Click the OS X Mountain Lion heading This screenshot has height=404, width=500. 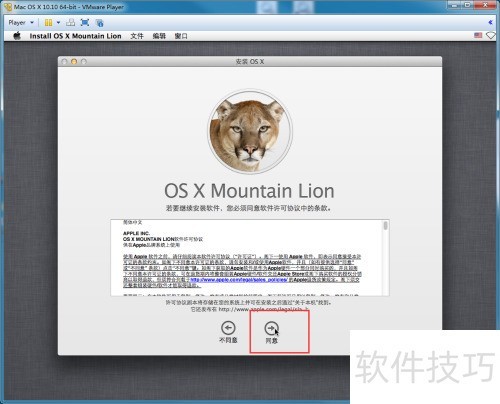click(x=249, y=191)
